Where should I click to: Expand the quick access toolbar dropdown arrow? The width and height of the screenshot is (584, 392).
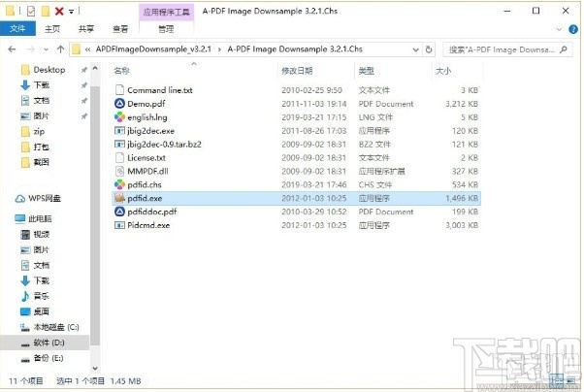[x=71, y=12]
